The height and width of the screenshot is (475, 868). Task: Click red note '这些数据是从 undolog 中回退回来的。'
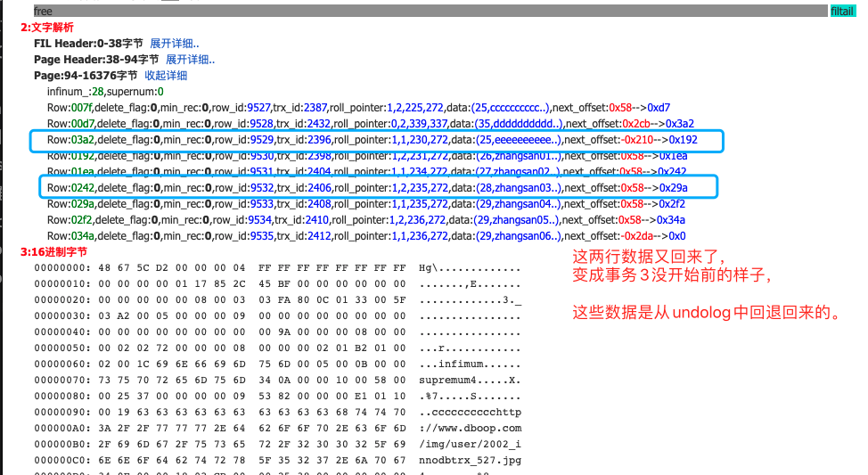tap(708, 312)
